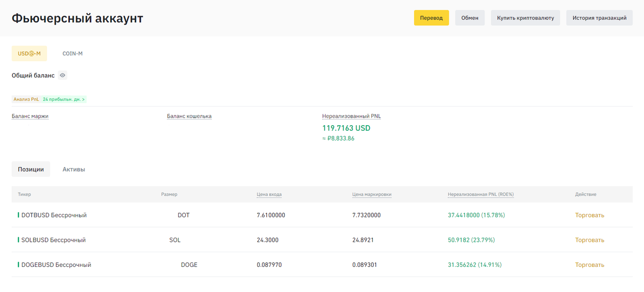Click Цена входа column header
The width and height of the screenshot is (644, 292).
coord(269,194)
